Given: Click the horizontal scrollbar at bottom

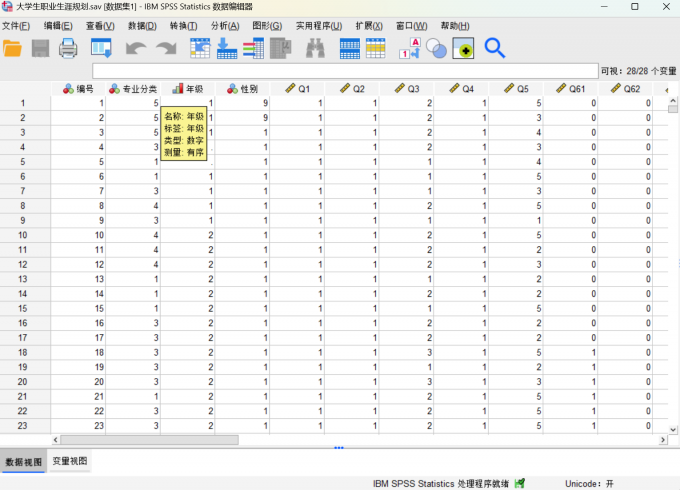Looking at the screenshot, I should 150,439.
